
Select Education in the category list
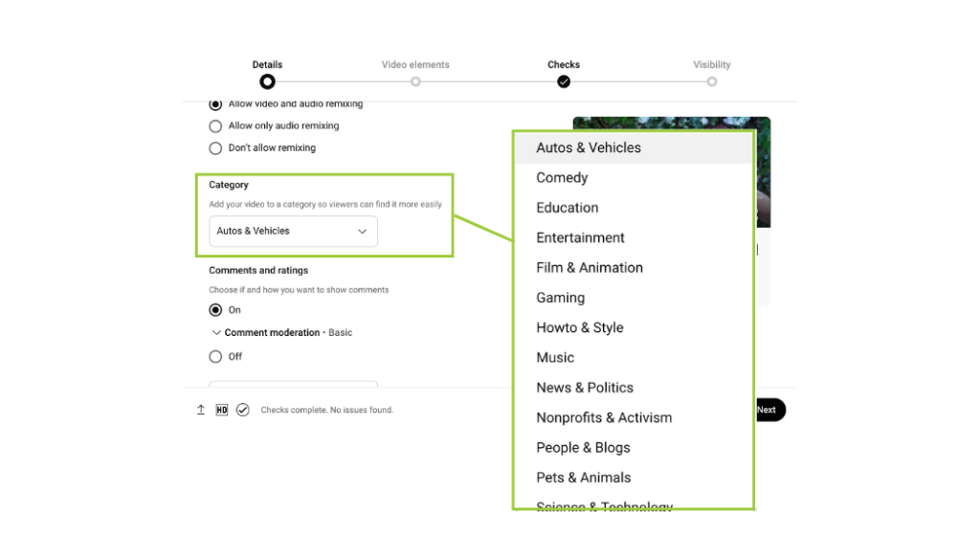pos(568,208)
